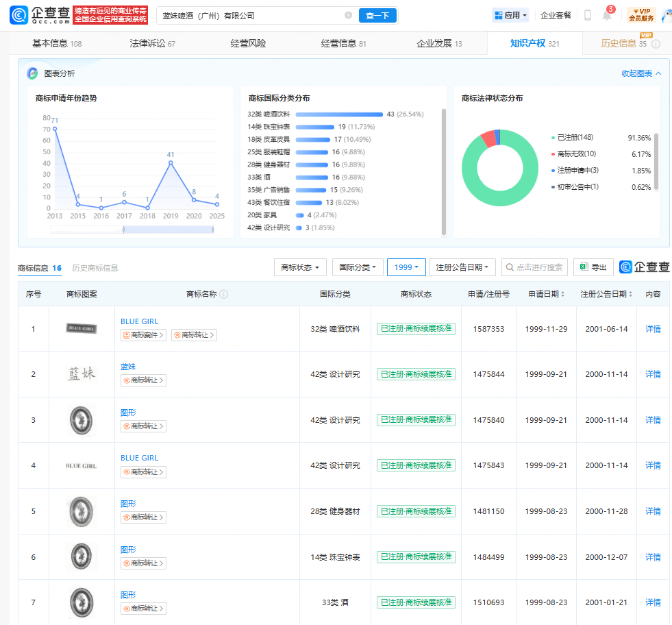Image resolution: width=672 pixels, height=625 pixels.
Task: Click 商标无效(10) legend swatch
Action: (553, 154)
